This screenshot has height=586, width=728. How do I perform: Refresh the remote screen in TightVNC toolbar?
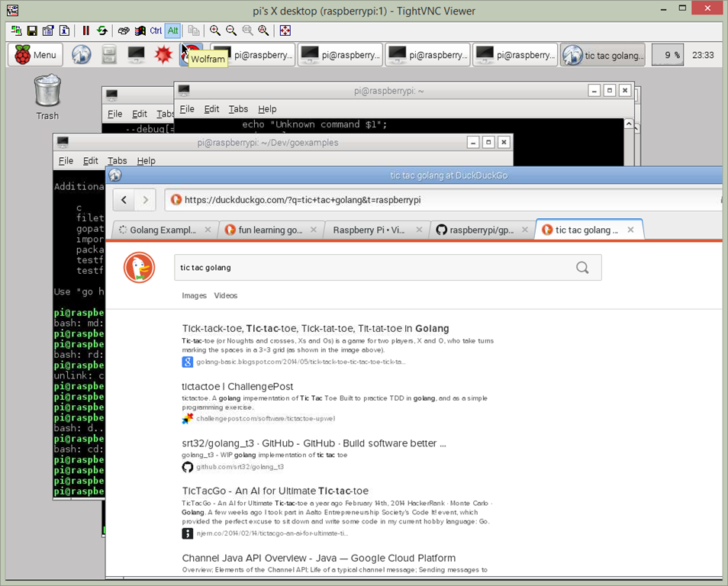[101, 31]
